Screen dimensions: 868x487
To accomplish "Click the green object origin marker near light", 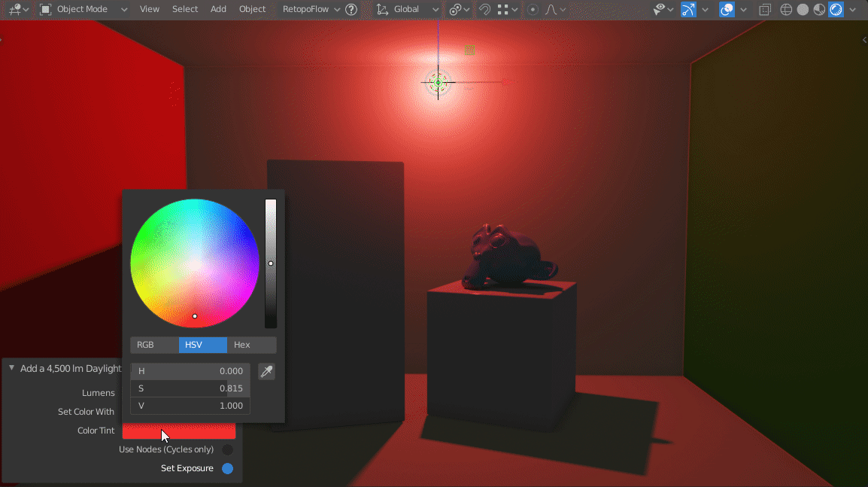I will point(469,50).
